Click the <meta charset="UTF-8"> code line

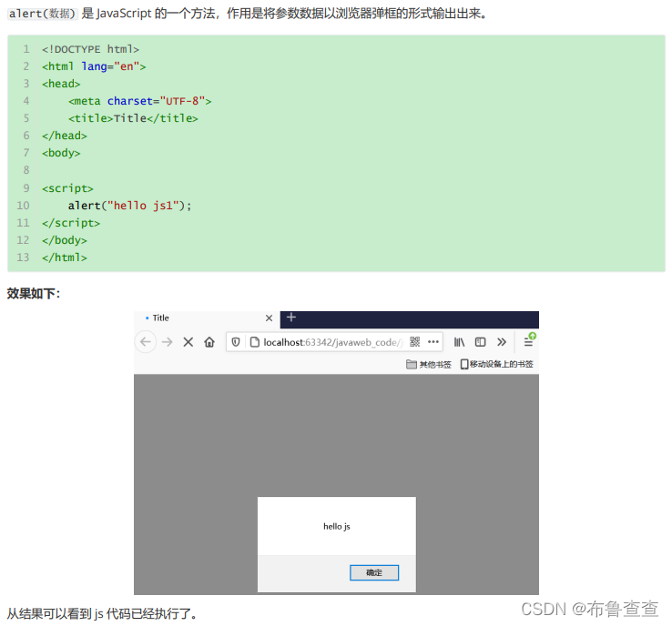point(139,101)
